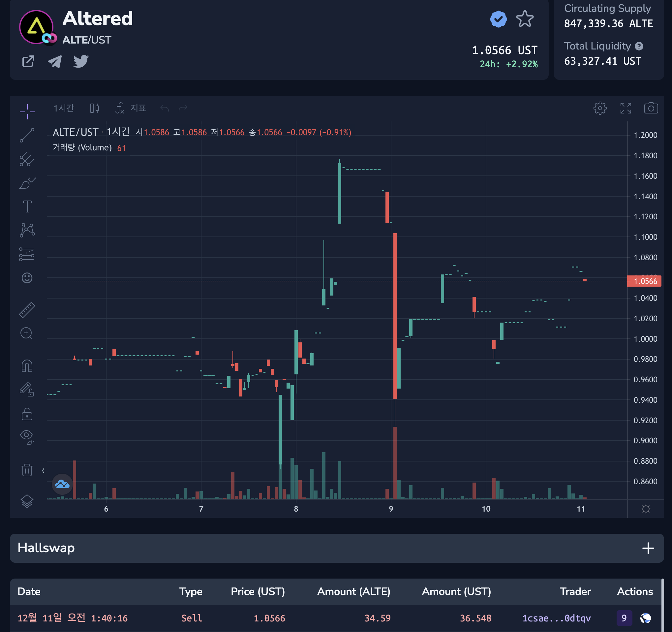The width and height of the screenshot is (672, 632).
Task: Toggle hide all drawings eye icon
Action: pyautogui.click(x=27, y=436)
